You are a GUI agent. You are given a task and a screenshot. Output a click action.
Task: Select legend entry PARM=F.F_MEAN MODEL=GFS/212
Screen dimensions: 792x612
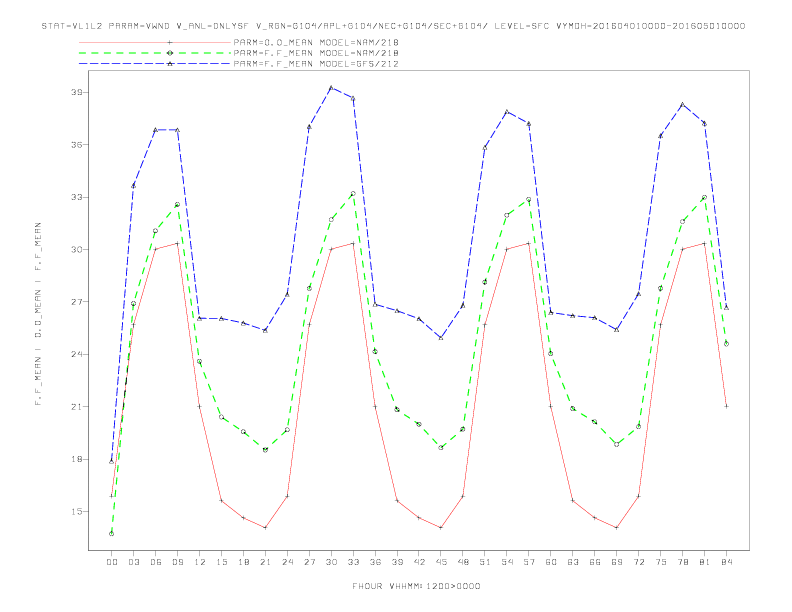click(316, 64)
